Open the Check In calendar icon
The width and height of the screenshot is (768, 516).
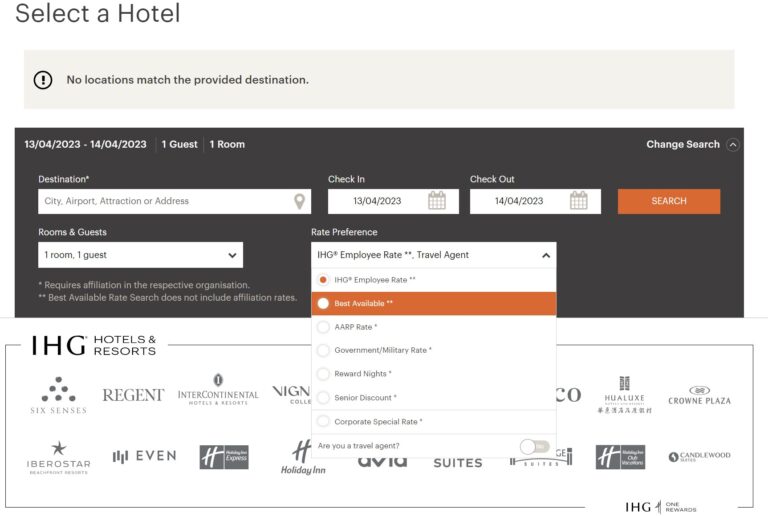coord(437,201)
